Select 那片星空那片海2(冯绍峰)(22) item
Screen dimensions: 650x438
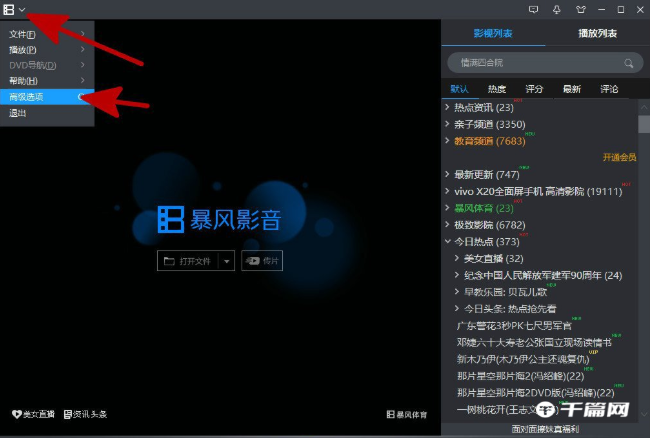[x=520, y=376]
